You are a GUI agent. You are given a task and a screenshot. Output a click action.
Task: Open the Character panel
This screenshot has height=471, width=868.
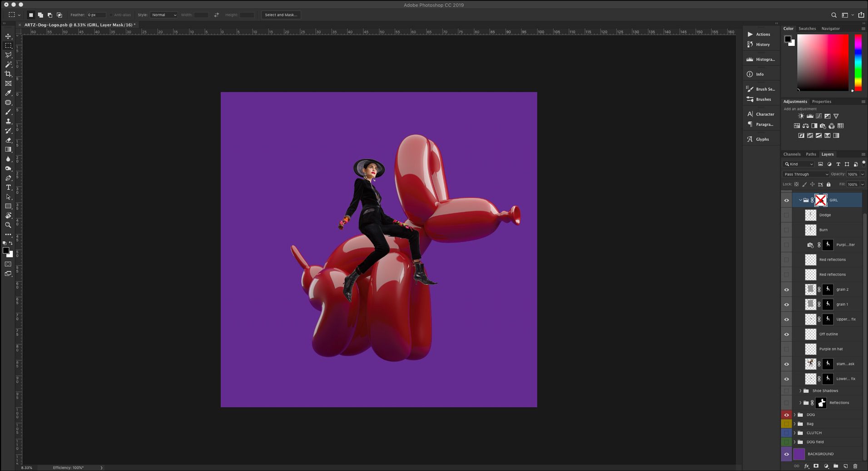pyautogui.click(x=764, y=114)
